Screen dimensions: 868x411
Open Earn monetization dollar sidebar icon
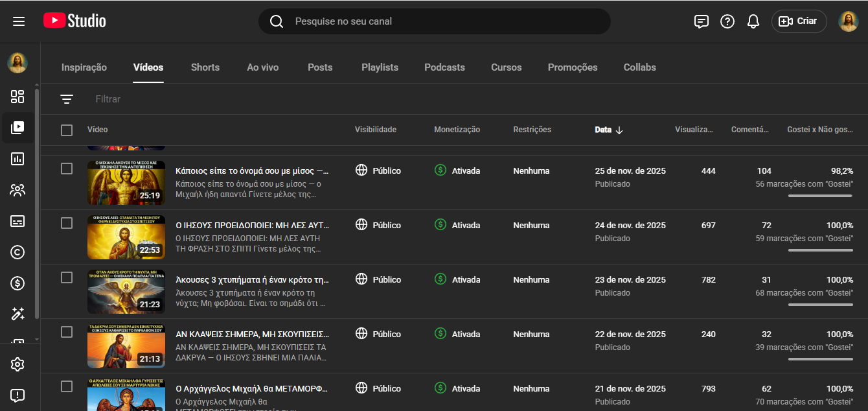point(17,283)
